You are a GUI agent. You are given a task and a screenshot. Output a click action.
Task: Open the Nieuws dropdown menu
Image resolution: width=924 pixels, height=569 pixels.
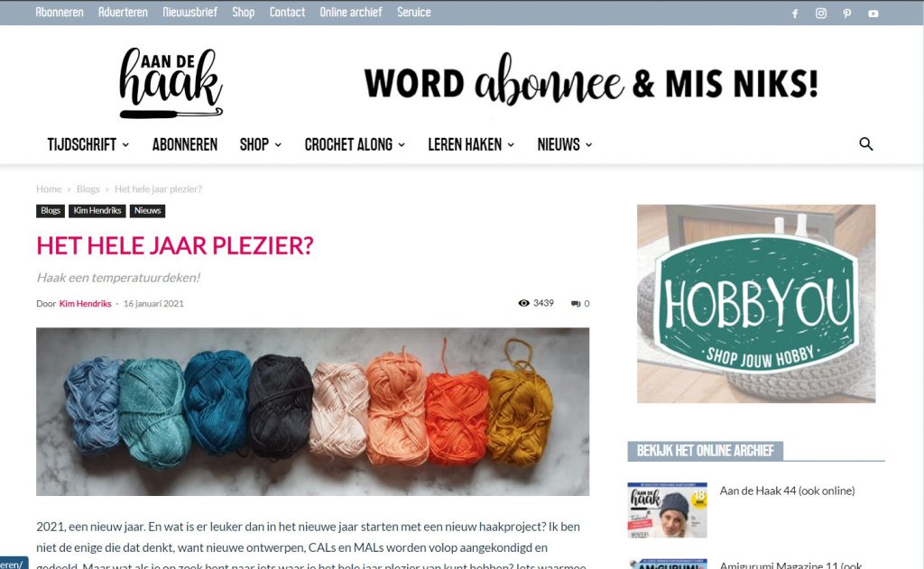(565, 144)
